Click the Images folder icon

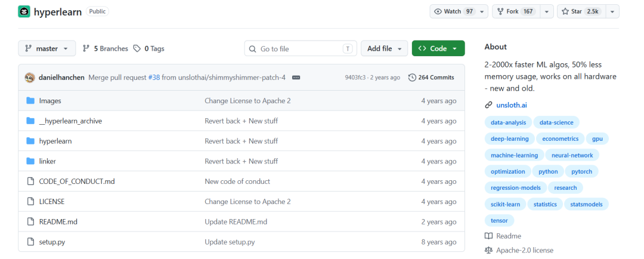point(30,101)
